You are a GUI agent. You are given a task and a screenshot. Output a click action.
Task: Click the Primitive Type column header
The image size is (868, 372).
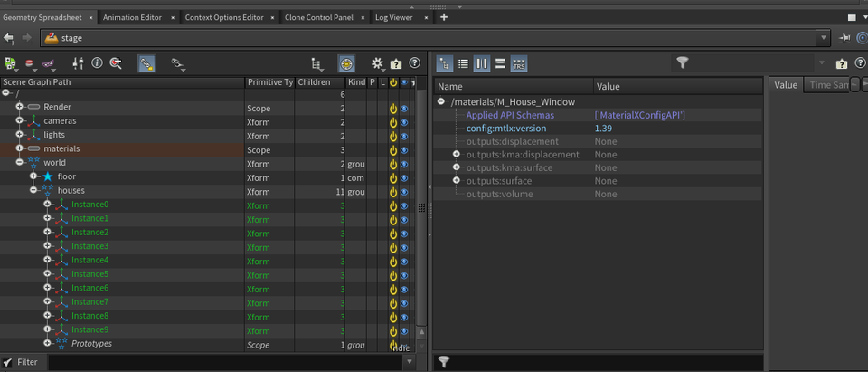pyautogui.click(x=269, y=82)
